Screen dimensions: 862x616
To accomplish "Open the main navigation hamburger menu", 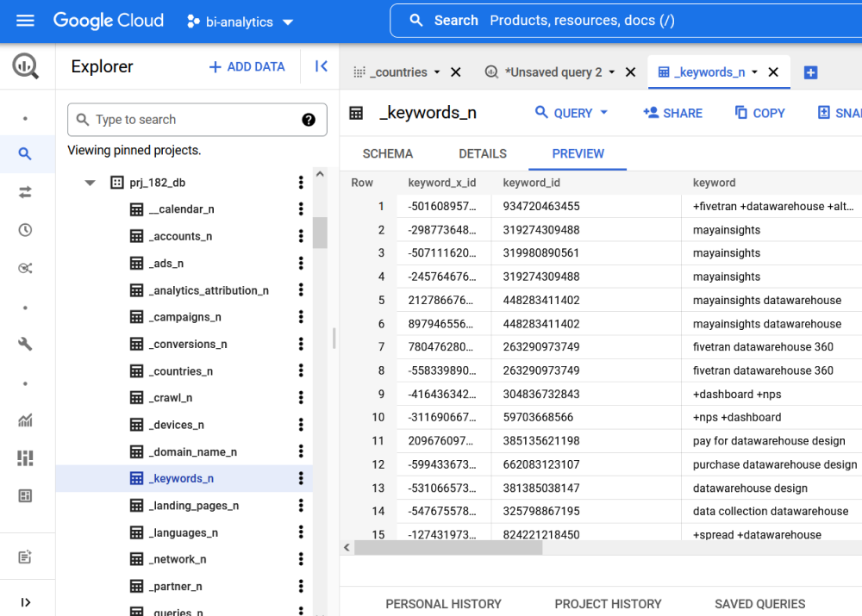I will pos(25,21).
